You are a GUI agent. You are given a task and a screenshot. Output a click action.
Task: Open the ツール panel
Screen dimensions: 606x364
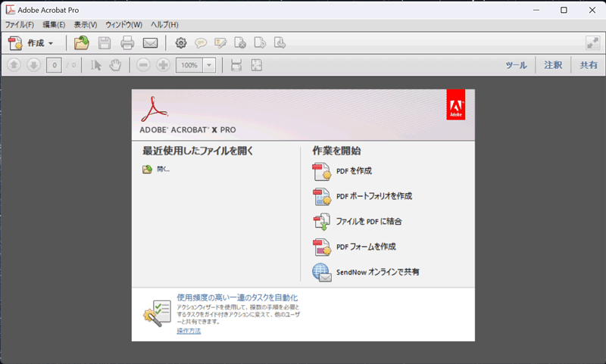pyautogui.click(x=517, y=65)
